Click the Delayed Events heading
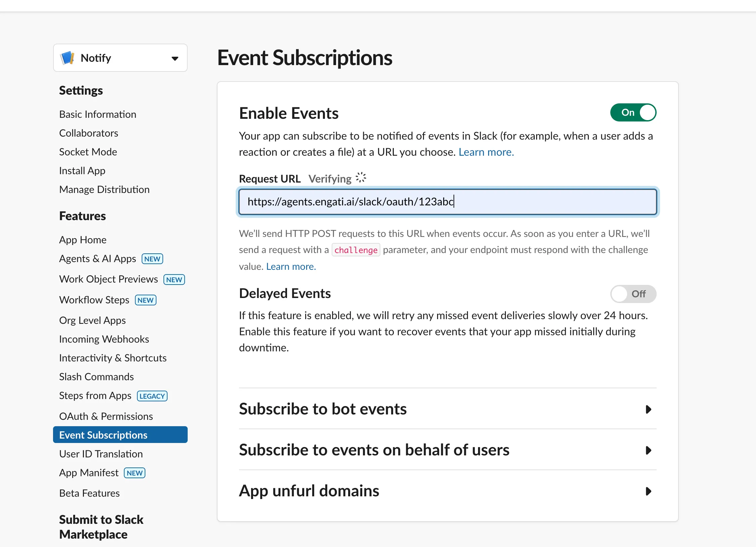 (x=285, y=294)
